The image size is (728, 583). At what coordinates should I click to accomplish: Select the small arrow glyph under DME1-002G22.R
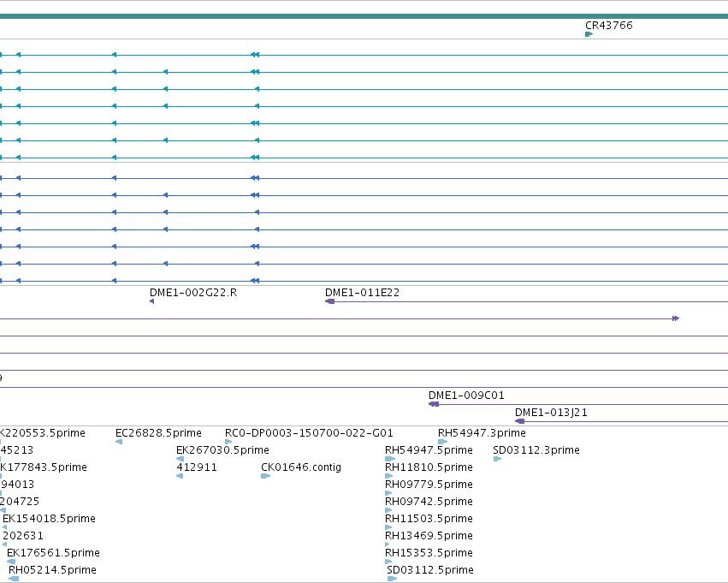click(151, 301)
